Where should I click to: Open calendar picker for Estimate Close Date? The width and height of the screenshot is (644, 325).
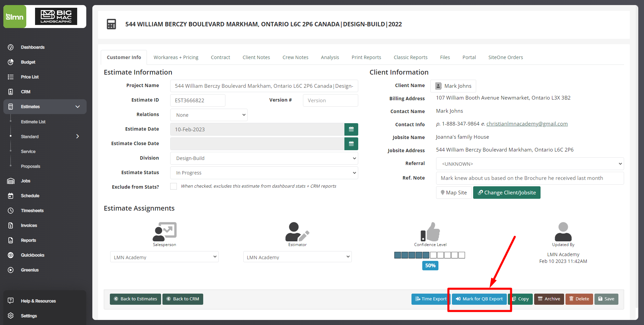coord(351,144)
